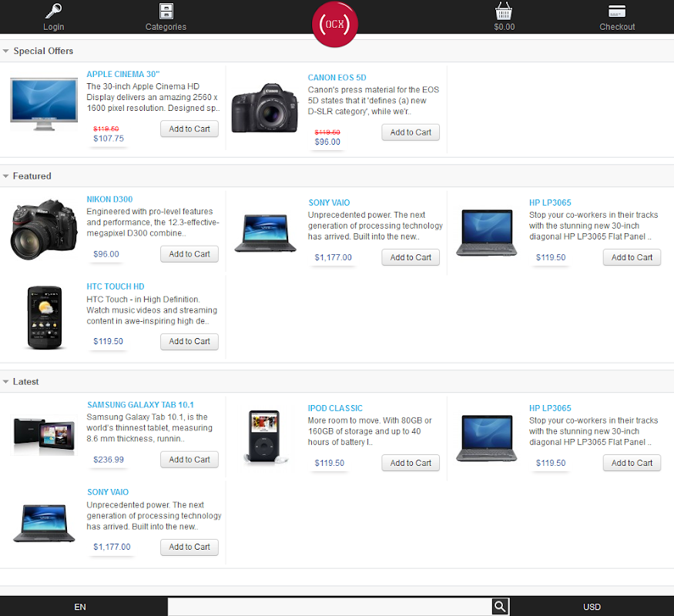Add Canon EOS 5D to cart
674x616 pixels.
(411, 132)
